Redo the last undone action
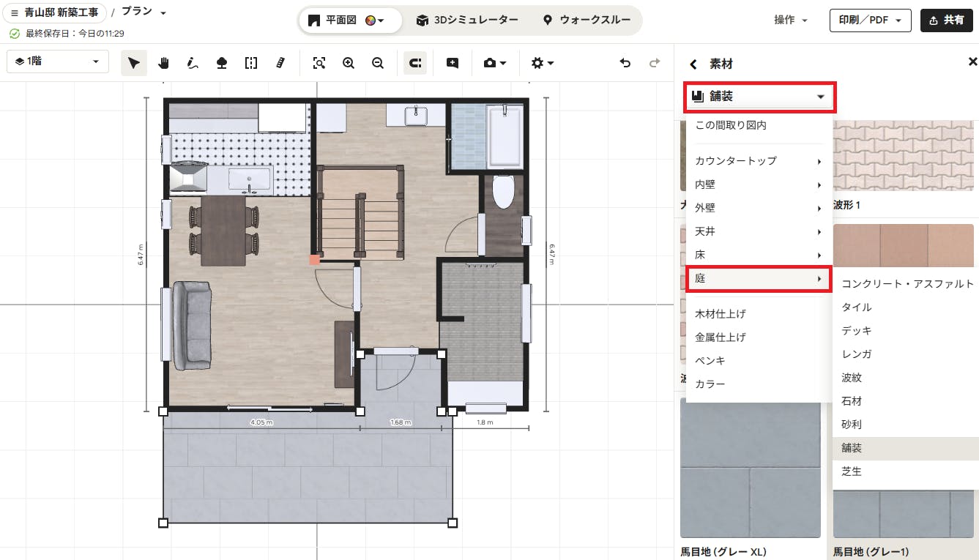 point(654,63)
